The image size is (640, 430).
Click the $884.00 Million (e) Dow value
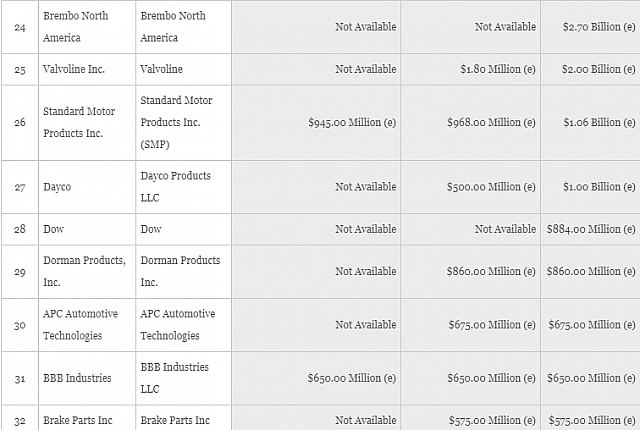(591, 229)
